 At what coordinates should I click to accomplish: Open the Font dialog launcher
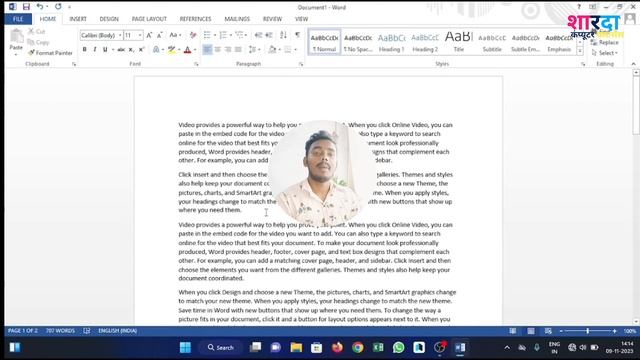pyautogui.click(x=196, y=64)
